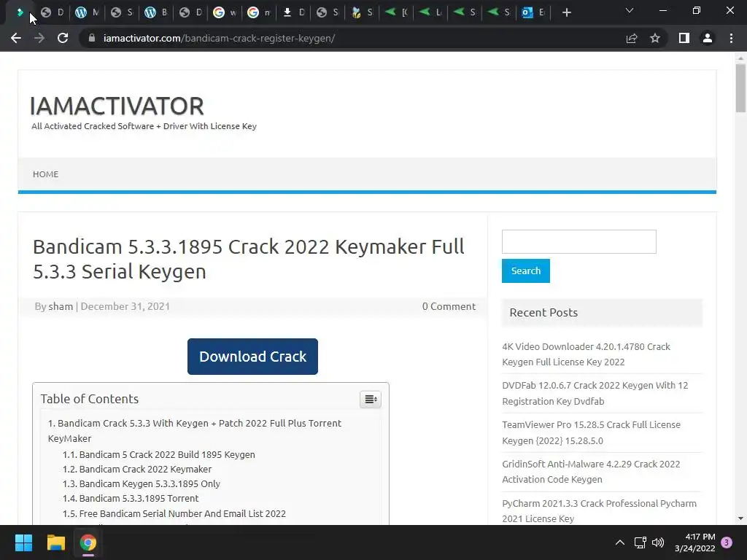Viewport: 747px width, 560px height.
Task: Click the page vertical scrollbar thumb
Action: [740, 88]
